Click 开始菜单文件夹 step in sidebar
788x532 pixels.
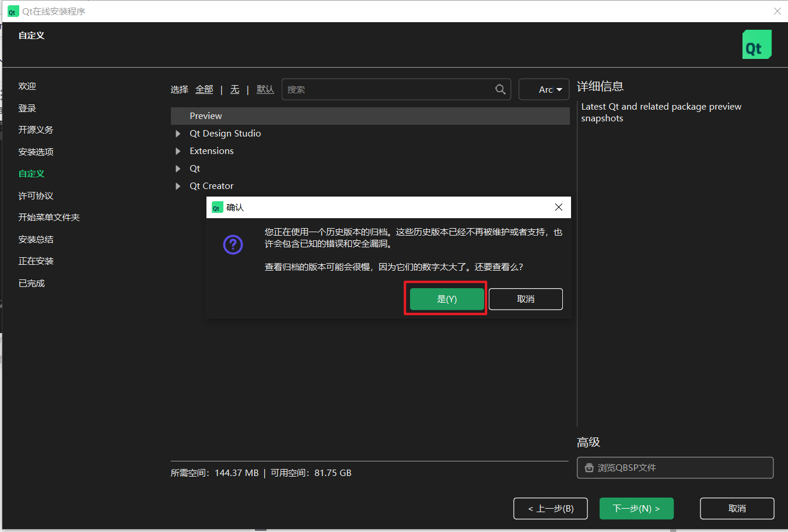click(49, 218)
